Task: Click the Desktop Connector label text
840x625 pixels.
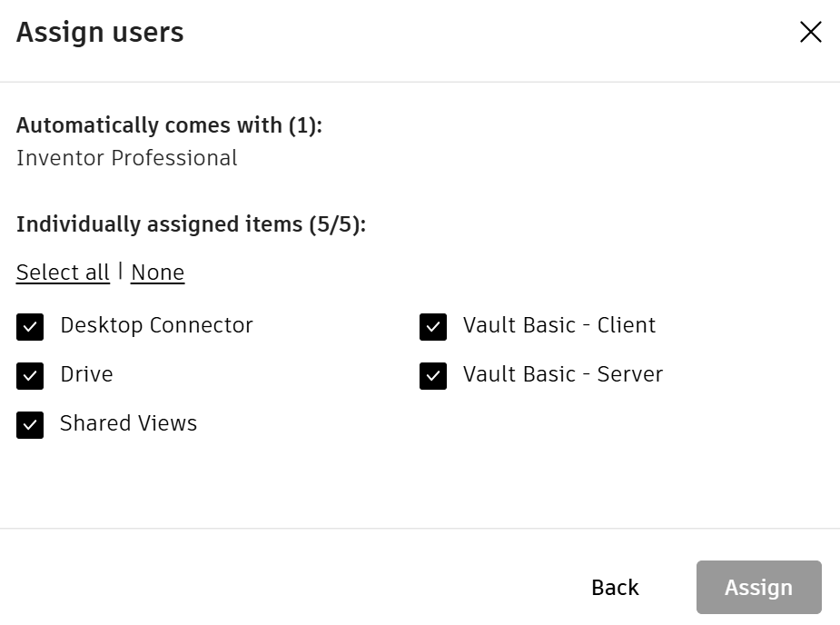Action: (x=156, y=325)
